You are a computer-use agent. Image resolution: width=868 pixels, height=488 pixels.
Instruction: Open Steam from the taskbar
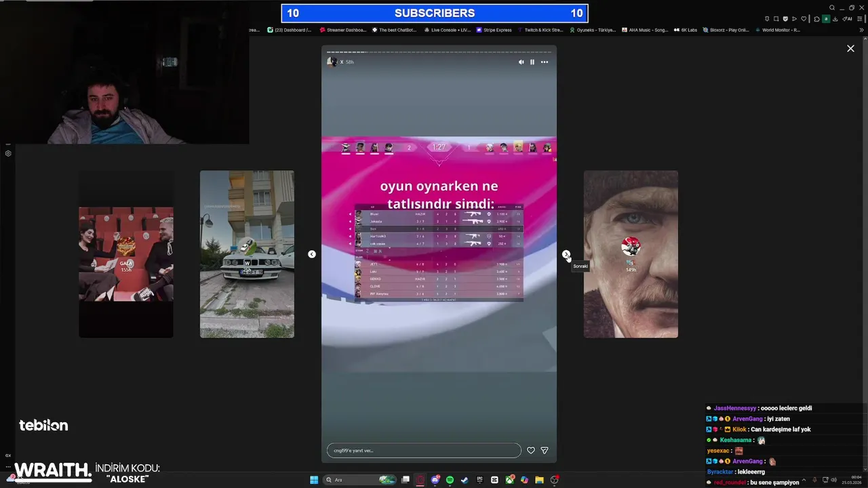(x=465, y=480)
